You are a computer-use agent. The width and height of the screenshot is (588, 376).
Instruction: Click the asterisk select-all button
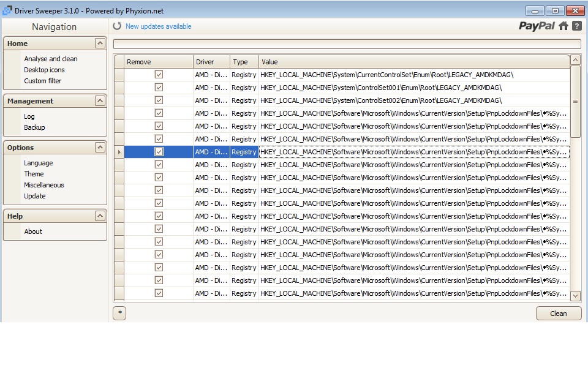coord(119,313)
